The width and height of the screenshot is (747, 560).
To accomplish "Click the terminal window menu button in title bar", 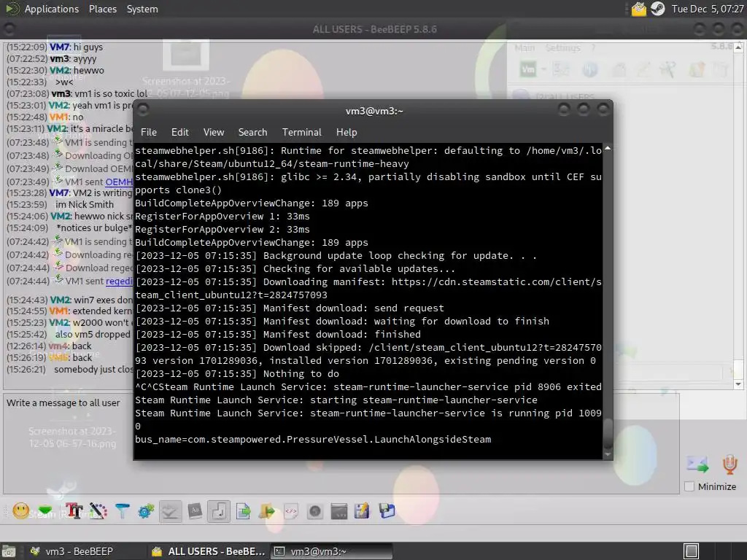I will (x=143, y=110).
